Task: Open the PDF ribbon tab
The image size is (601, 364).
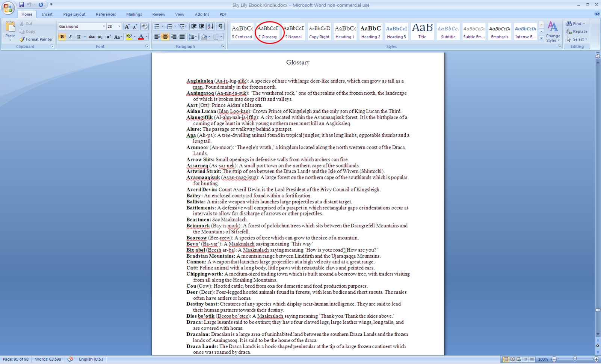Action: coord(223,14)
